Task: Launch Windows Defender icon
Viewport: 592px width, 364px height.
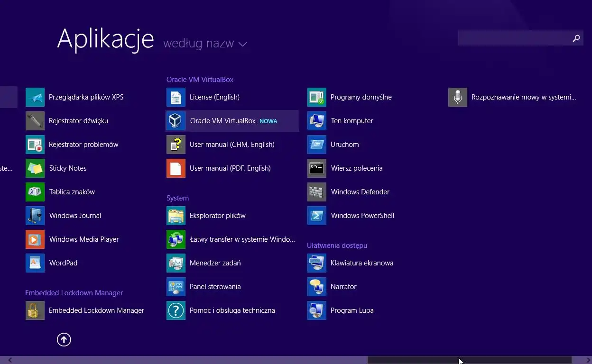Action: 317,192
